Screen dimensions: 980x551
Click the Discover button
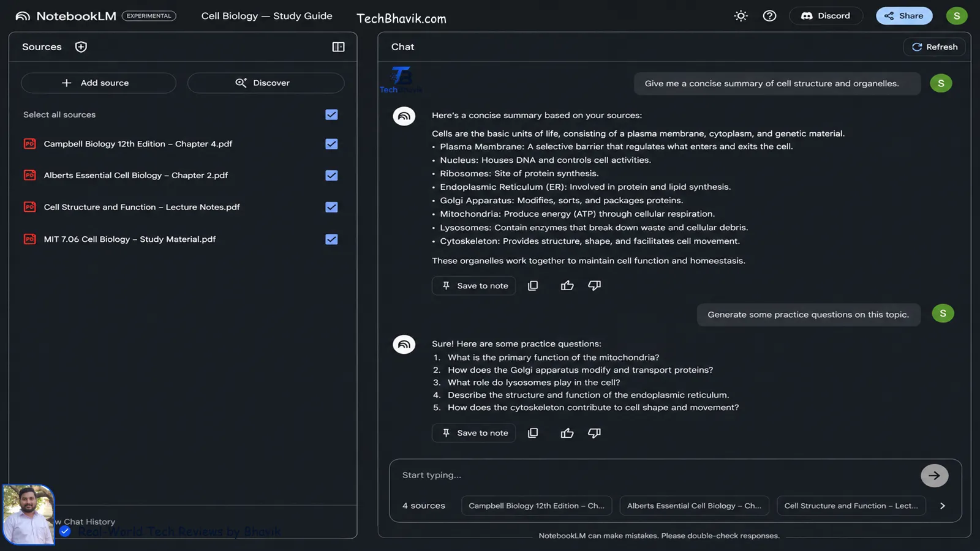point(266,83)
